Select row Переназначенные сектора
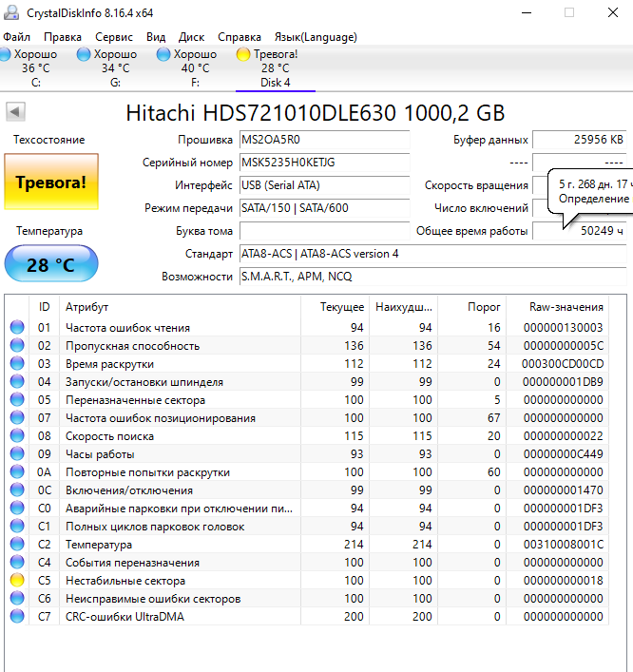633x672 pixels. [307, 399]
